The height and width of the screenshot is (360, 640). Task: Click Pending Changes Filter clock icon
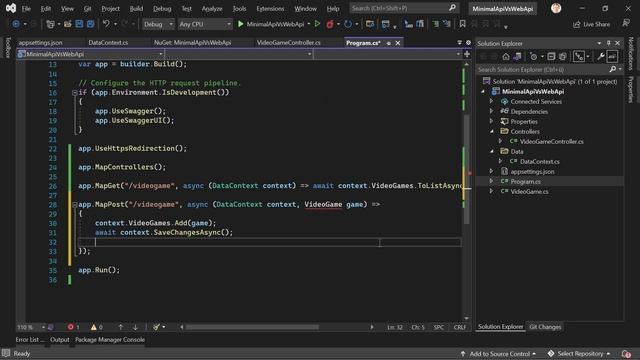pos(533,57)
